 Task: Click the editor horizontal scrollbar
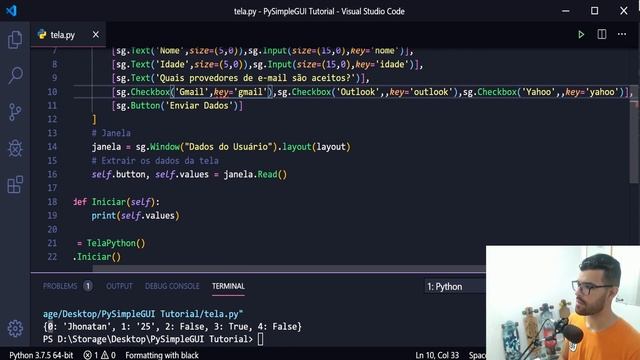[289, 269]
